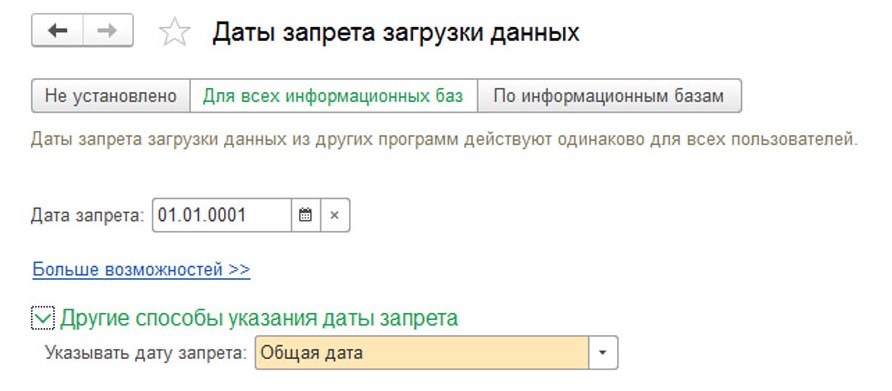Click the Дата запрета: label
The width and height of the screenshot is (892, 391).
(88, 216)
